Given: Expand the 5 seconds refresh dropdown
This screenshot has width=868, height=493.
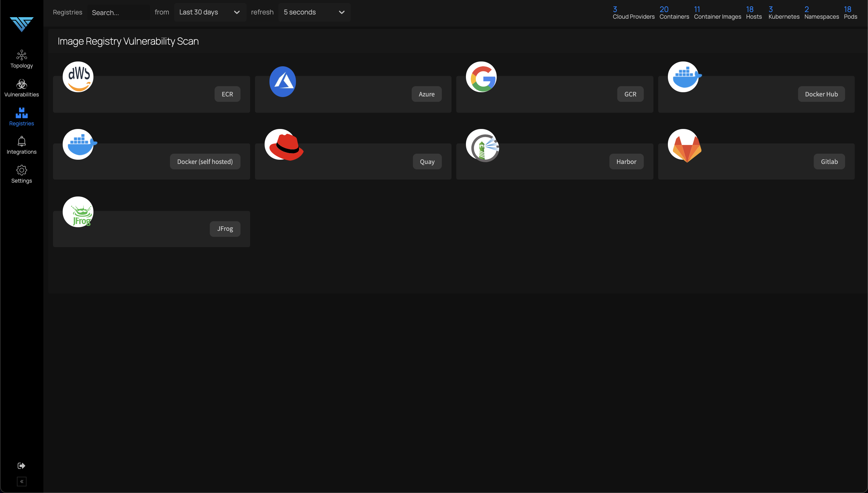Looking at the screenshot, I should [314, 12].
